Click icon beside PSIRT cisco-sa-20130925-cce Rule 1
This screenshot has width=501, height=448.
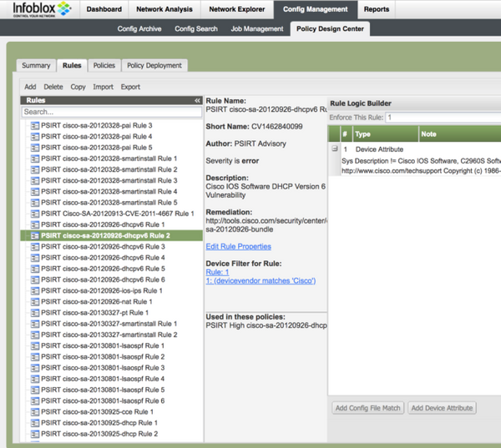35,411
